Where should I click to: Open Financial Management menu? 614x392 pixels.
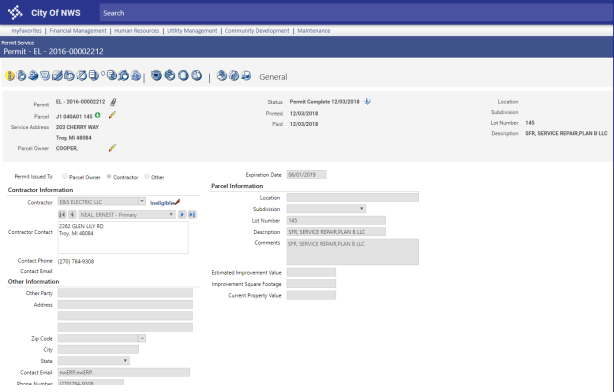coord(78,31)
